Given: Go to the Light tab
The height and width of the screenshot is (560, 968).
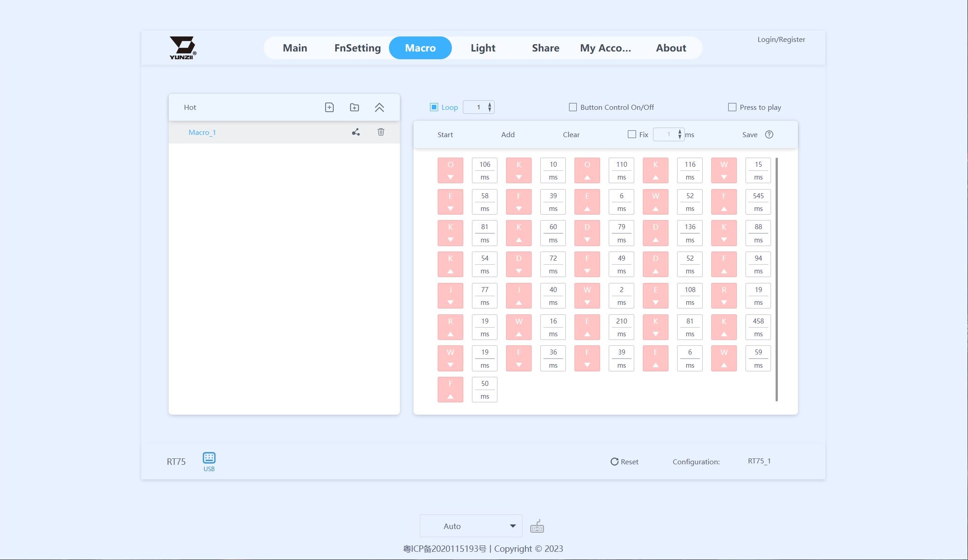Looking at the screenshot, I should click(x=483, y=48).
